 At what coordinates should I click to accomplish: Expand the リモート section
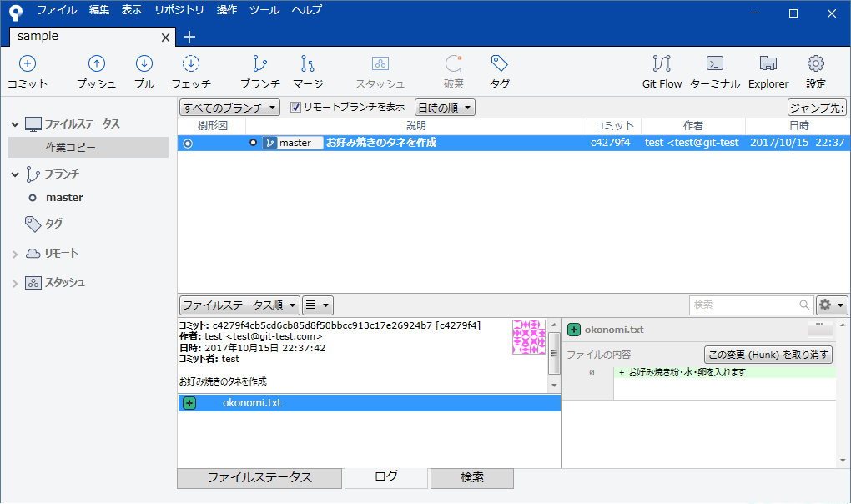point(15,254)
